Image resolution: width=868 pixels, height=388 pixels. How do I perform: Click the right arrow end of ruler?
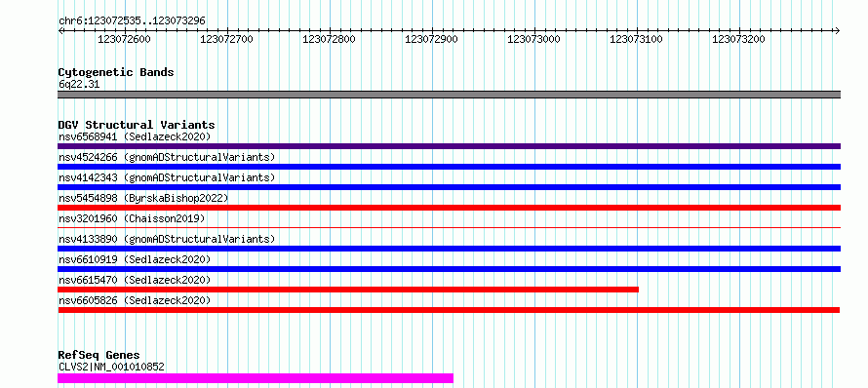click(838, 30)
